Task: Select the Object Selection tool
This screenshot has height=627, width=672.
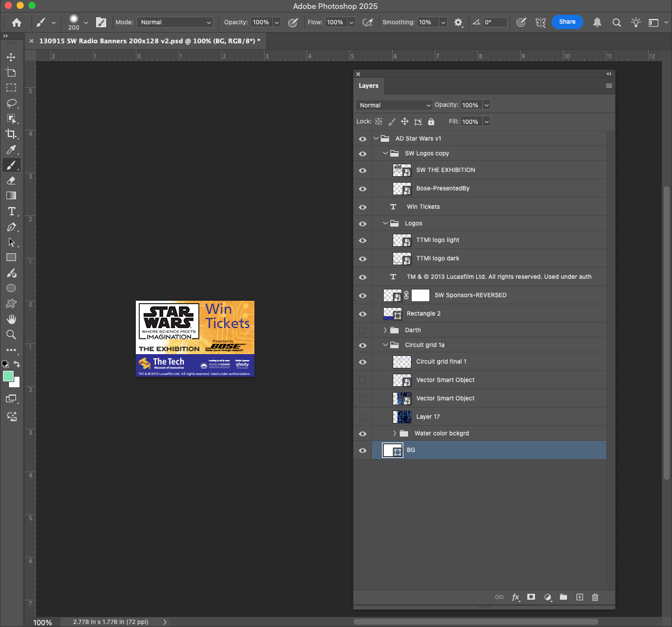Action: [11, 119]
